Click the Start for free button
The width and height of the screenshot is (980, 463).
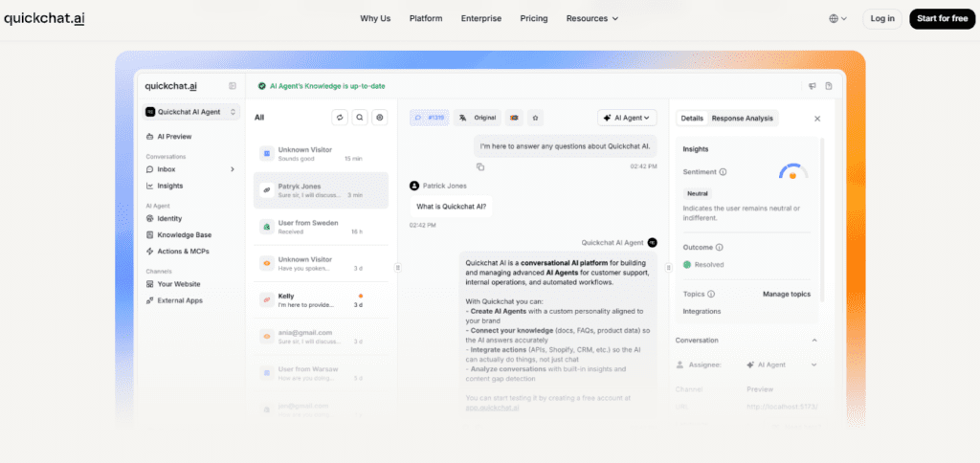(942, 19)
